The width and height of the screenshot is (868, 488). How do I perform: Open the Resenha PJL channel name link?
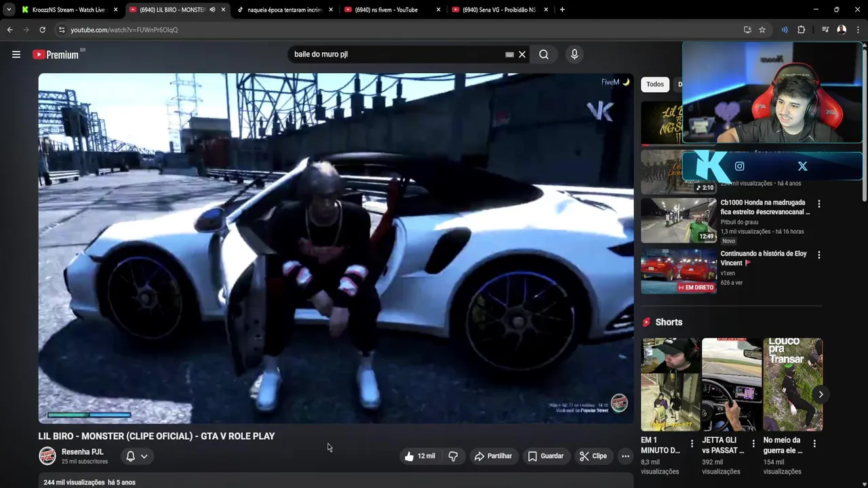tap(82, 452)
